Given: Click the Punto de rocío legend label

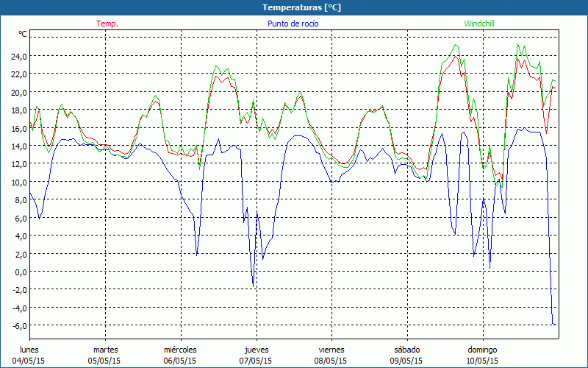Looking at the screenshot, I should point(293,24).
